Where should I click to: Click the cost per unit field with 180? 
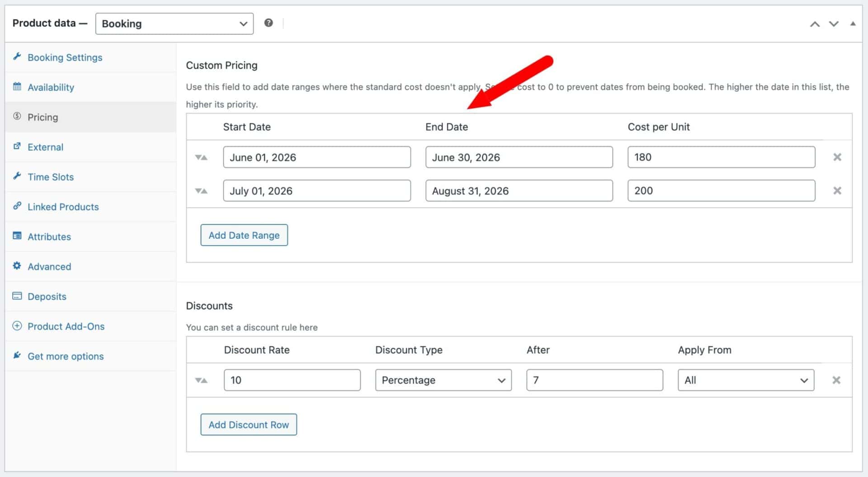point(722,157)
